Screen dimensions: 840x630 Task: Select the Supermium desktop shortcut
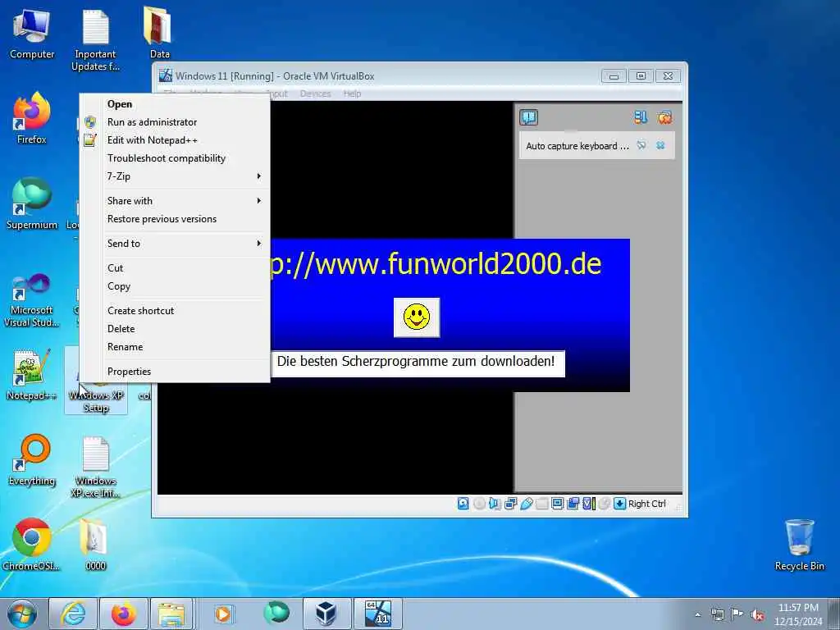(32, 204)
